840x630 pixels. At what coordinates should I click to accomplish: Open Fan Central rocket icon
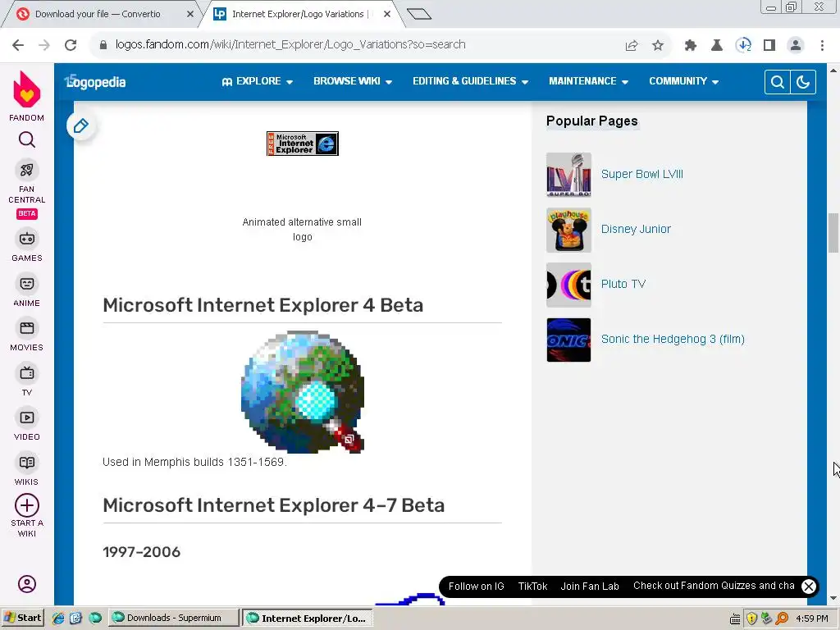(27, 171)
